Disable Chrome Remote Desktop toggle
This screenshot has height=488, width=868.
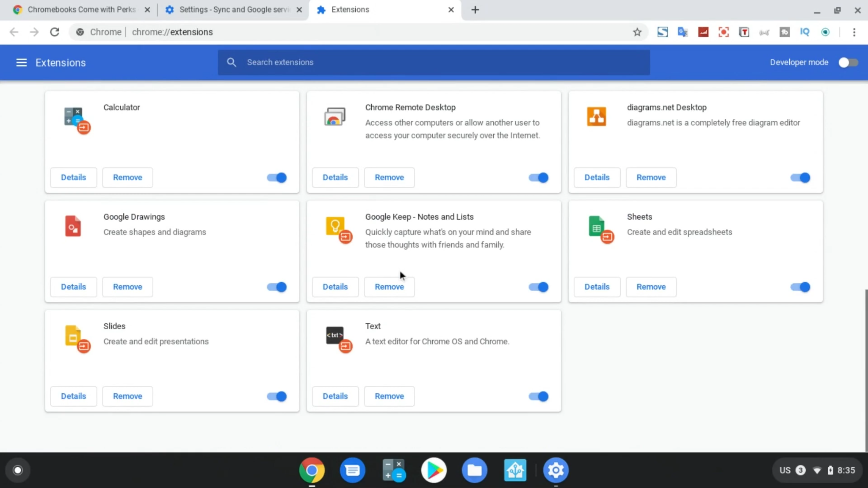[538, 178]
